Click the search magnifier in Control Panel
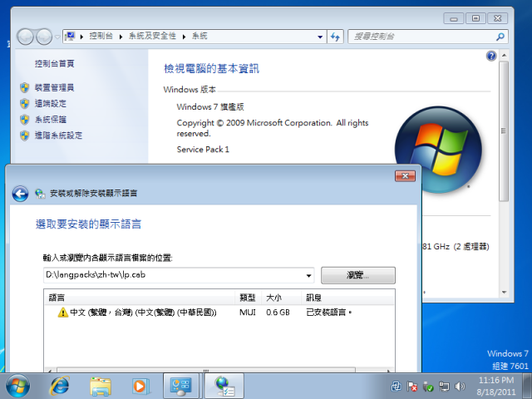The width and height of the screenshot is (532, 399). tap(500, 37)
